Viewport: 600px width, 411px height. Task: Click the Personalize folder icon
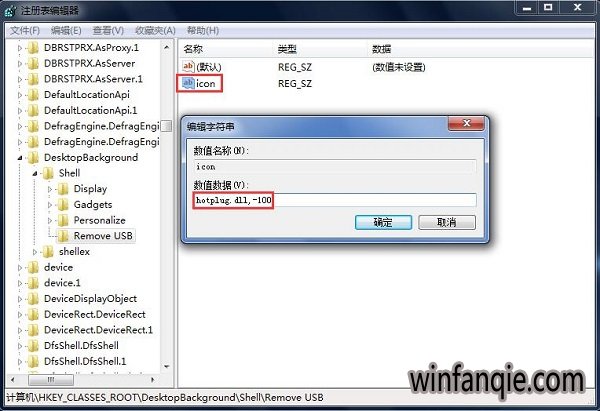coord(63,220)
